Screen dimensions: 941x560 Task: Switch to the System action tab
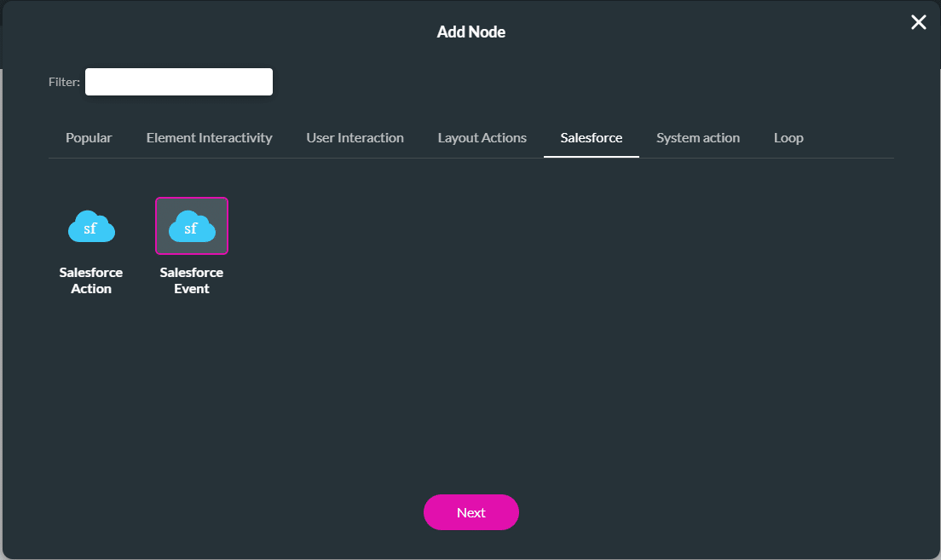tap(698, 137)
